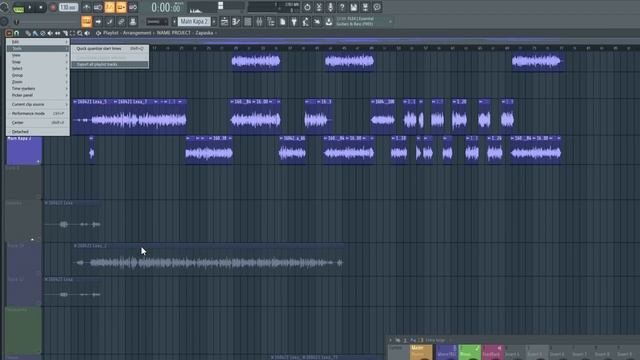Select the Slip tool in playlist toolbar
640x360 pixels.
coord(58,33)
